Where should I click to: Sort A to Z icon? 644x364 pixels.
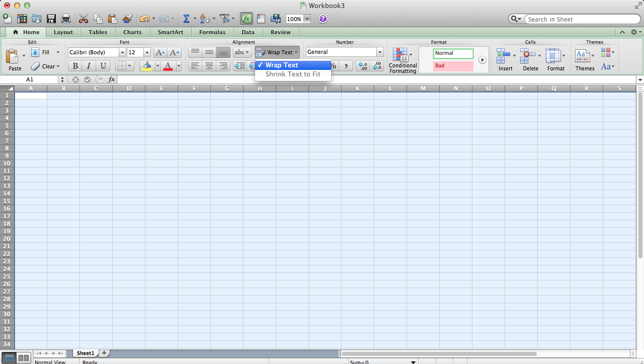coord(204,19)
